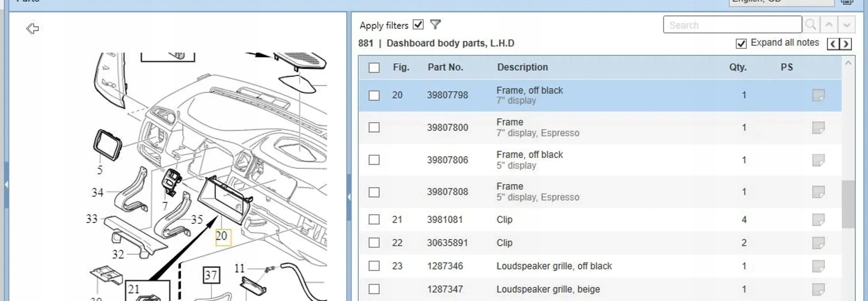Tick the select-all checkbox in table header
Viewport: 868px width, 301px height.
pyautogui.click(x=374, y=67)
